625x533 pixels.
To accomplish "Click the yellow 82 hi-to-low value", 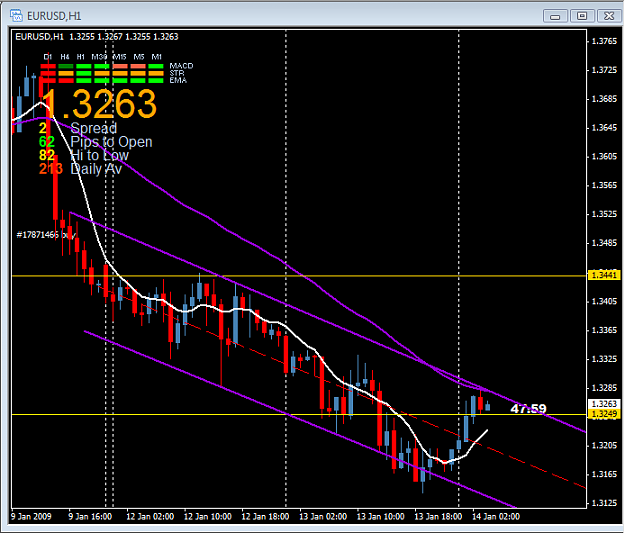I will coord(47,155).
